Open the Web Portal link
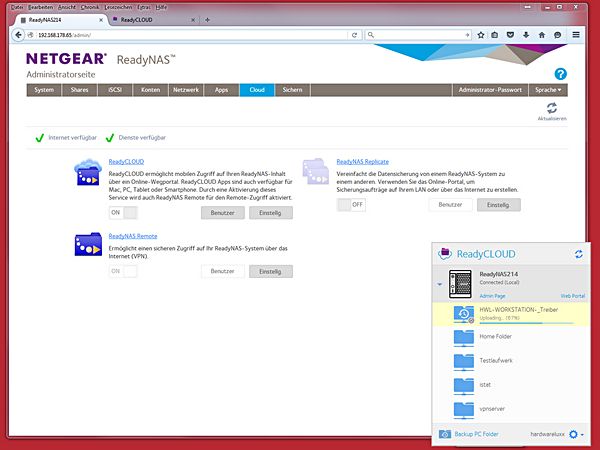Screen dimensions: 600x450 point(573,296)
